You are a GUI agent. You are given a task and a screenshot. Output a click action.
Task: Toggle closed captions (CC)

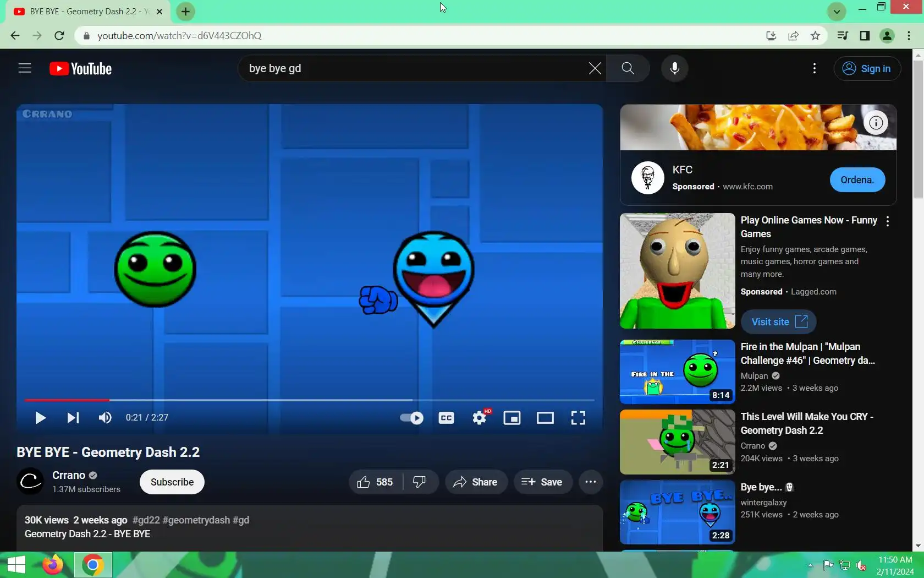click(446, 418)
